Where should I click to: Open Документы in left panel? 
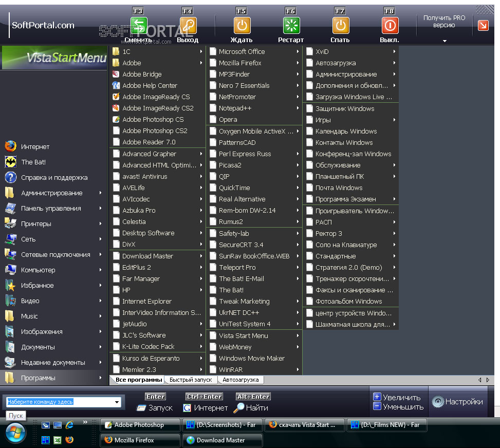coord(53,347)
